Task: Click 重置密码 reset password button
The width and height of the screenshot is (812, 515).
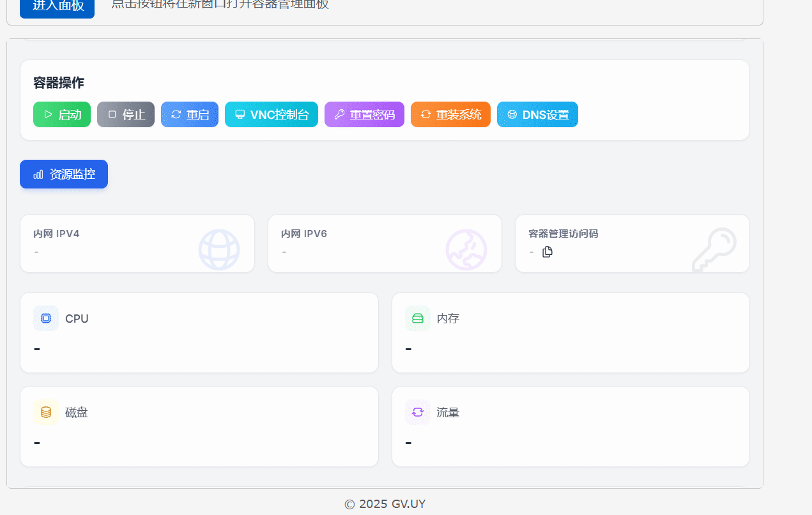Action: point(364,114)
